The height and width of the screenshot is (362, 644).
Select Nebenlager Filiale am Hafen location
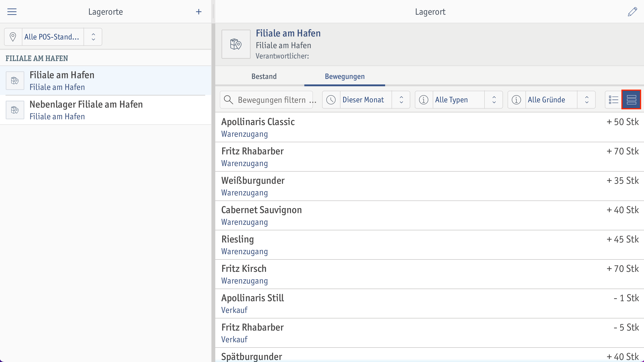106,110
